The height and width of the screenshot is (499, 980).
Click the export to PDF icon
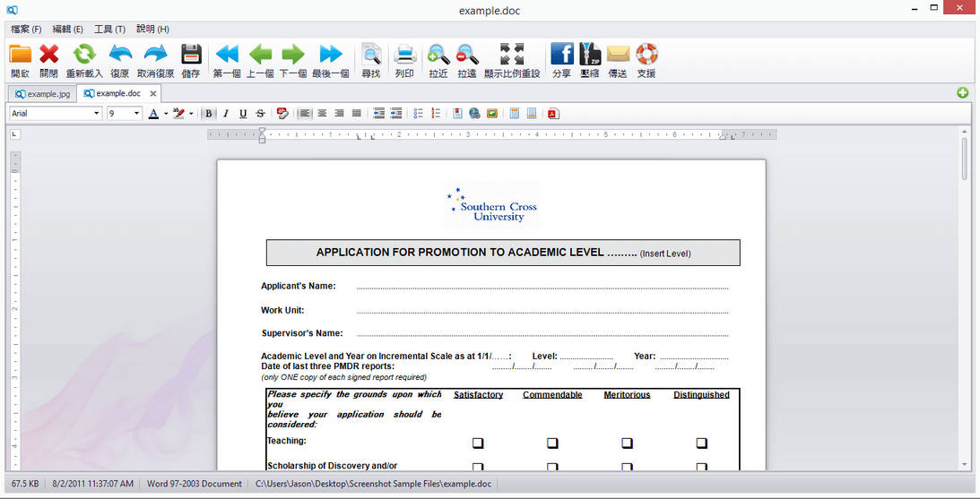(x=553, y=113)
